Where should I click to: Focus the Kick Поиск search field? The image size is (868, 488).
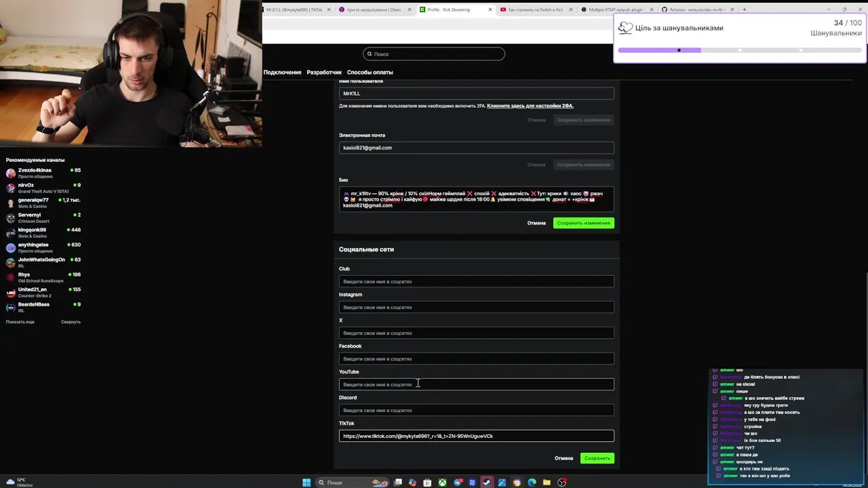click(434, 54)
